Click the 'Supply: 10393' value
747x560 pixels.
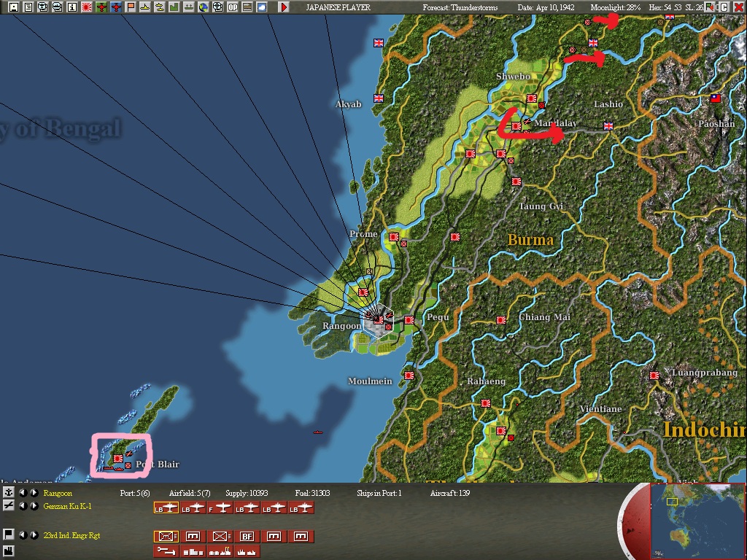247,493
